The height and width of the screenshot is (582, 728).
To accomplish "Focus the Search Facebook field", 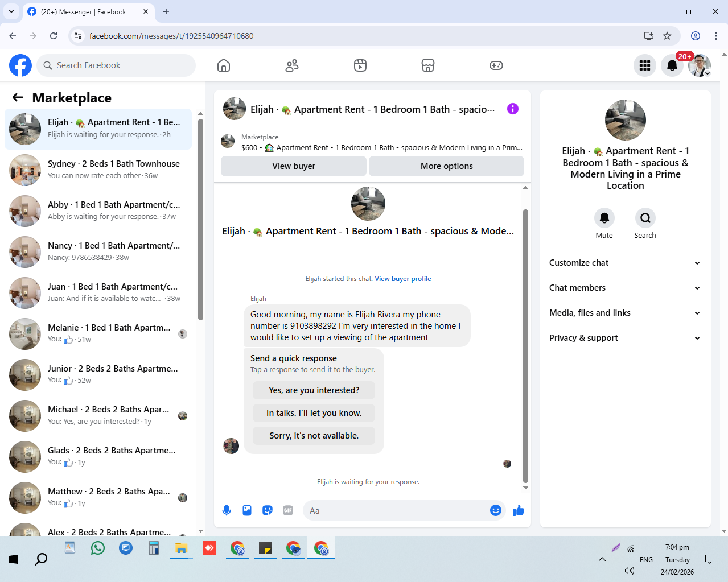I will pyautogui.click(x=116, y=65).
